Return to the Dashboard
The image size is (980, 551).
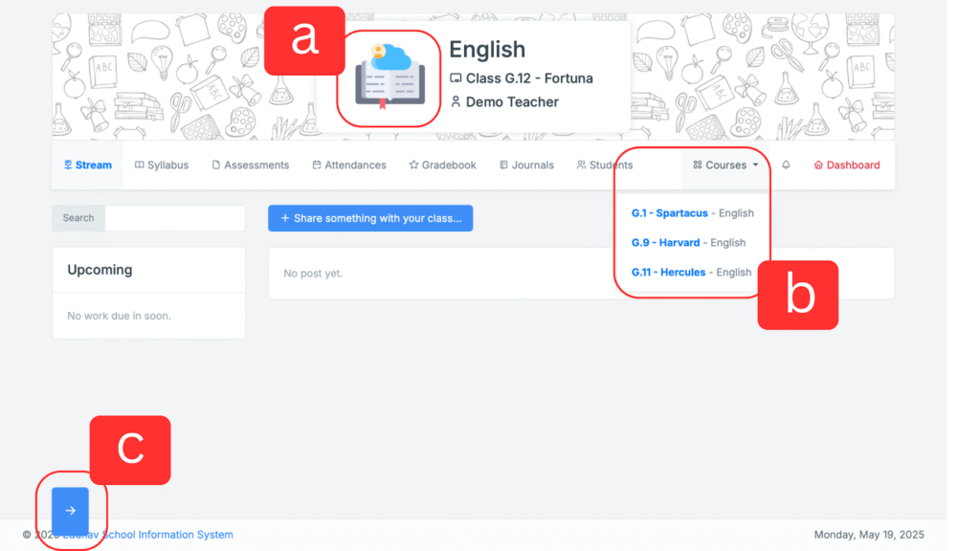tap(846, 165)
